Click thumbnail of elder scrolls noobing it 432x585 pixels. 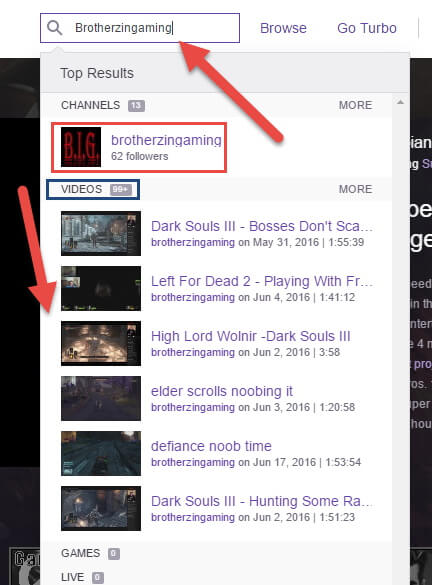pos(101,398)
